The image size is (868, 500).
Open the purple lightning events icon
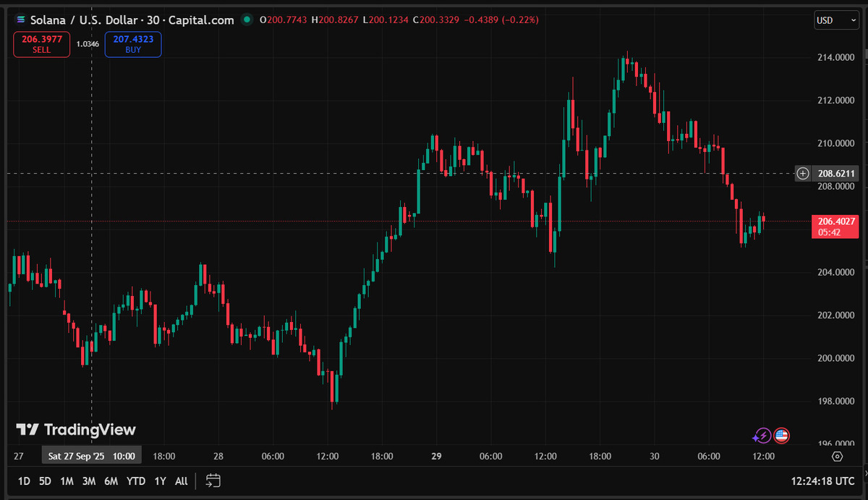[x=762, y=436]
